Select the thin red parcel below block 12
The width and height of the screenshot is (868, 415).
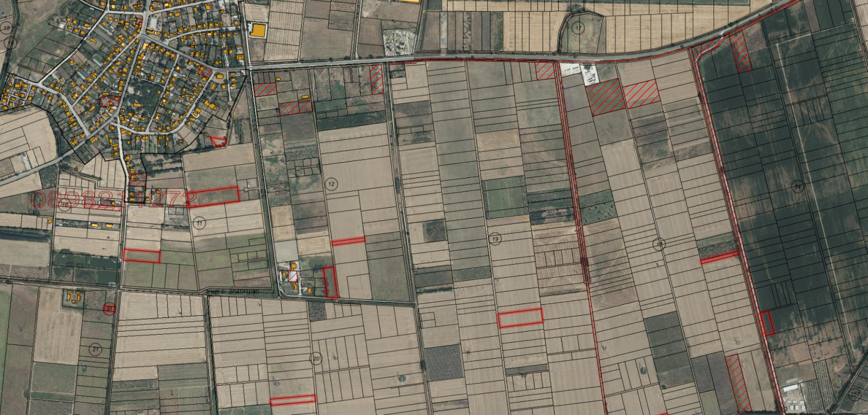click(348, 241)
